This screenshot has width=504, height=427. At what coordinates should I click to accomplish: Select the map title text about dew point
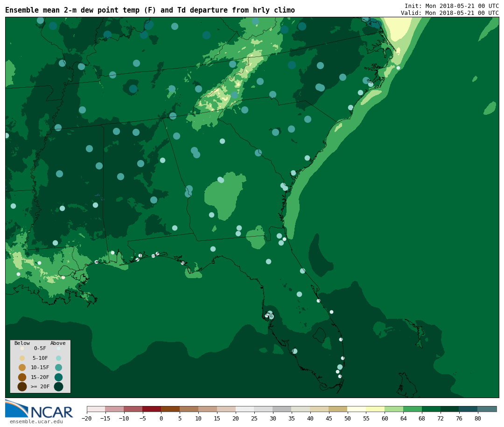click(150, 10)
